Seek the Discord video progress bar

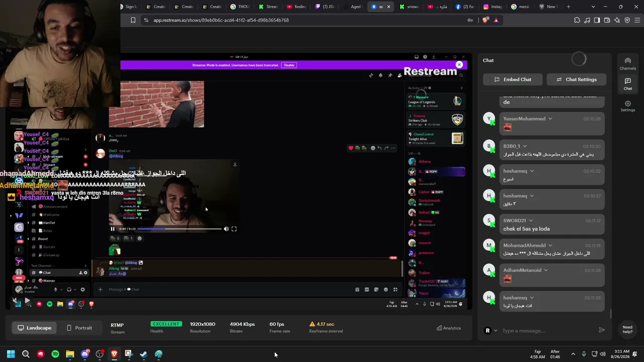pyautogui.click(x=180, y=229)
